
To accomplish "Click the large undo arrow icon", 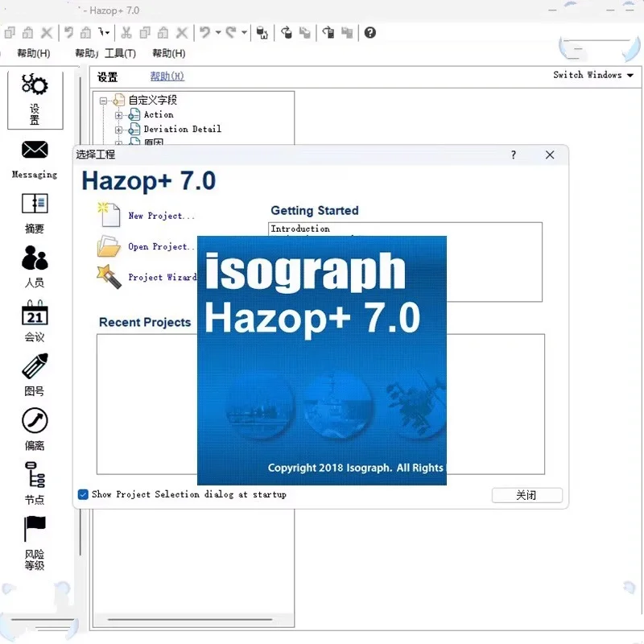I will point(204,32).
